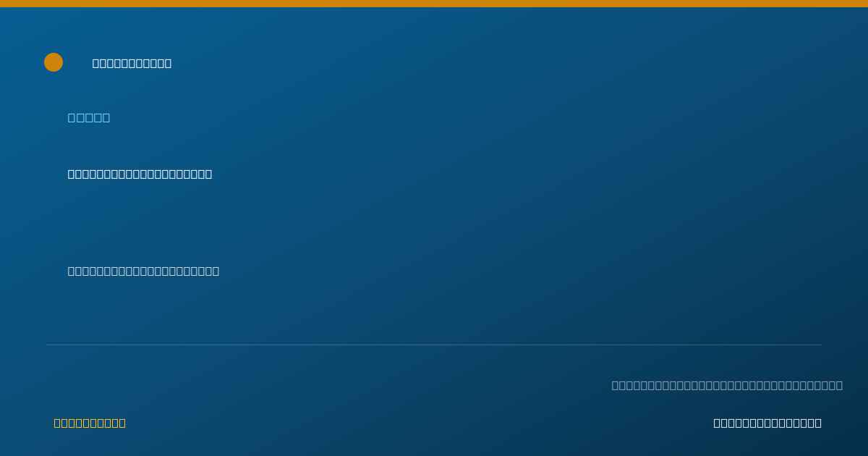This screenshot has height=456, width=868.
Task: Click the white text in bottom-right footer
Action: point(767,423)
